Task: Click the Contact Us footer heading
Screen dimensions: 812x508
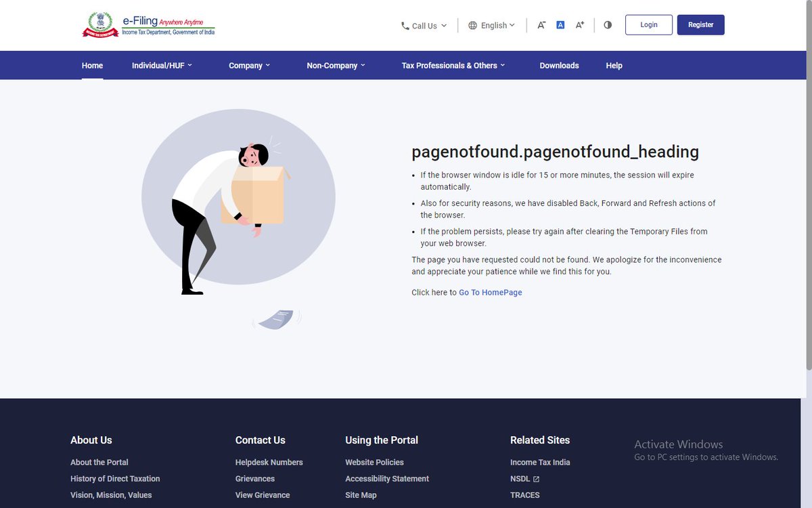Action: [x=261, y=440]
